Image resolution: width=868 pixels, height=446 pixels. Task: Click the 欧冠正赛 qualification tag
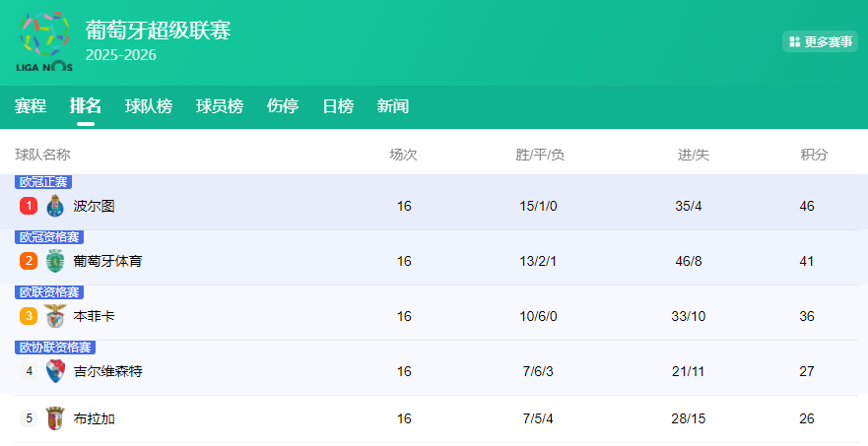click(x=44, y=182)
